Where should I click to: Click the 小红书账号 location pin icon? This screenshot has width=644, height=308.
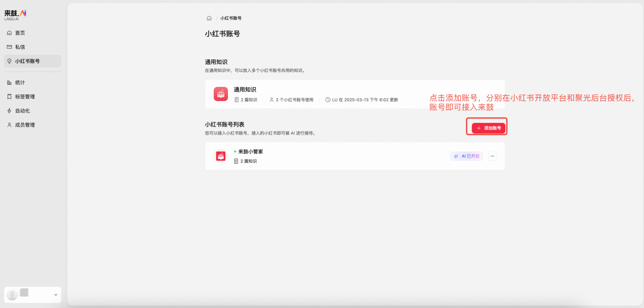pos(9,60)
